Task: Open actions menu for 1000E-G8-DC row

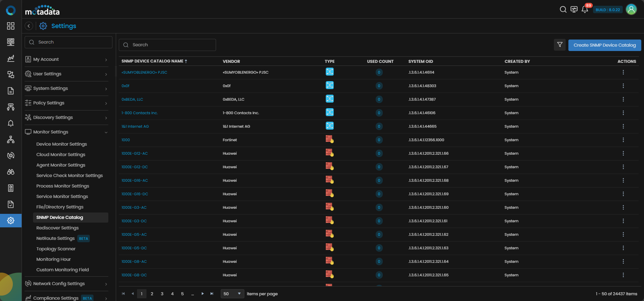Action: pos(623,275)
